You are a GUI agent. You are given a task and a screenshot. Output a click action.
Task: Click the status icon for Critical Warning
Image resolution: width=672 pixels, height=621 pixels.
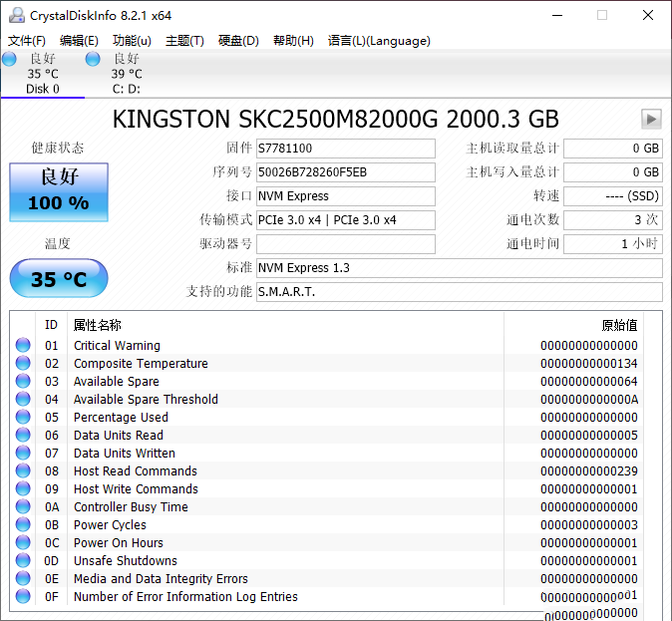(23, 345)
